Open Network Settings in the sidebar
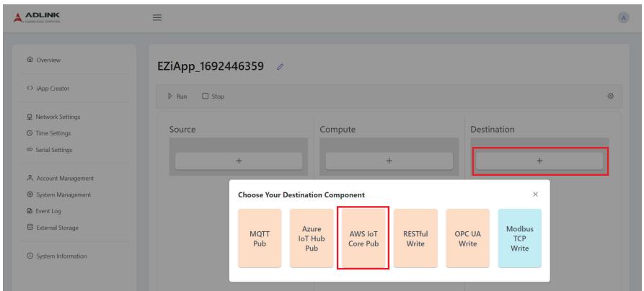The image size is (644, 291). 53,117
